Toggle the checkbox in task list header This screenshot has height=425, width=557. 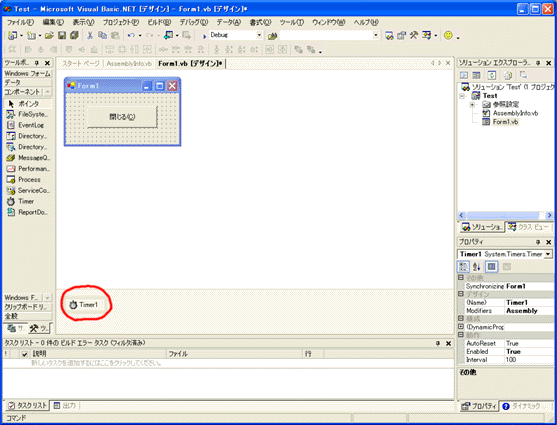pos(25,354)
